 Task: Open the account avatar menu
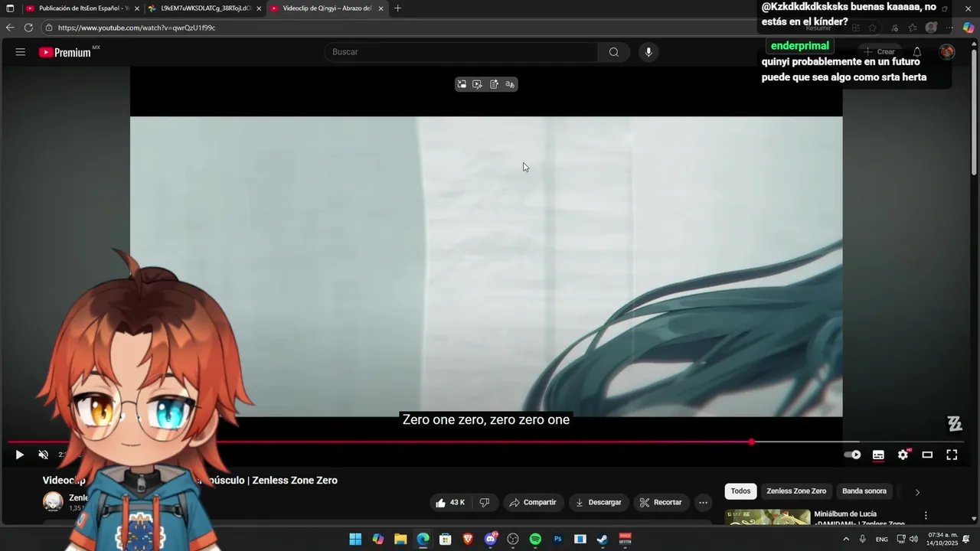click(947, 52)
